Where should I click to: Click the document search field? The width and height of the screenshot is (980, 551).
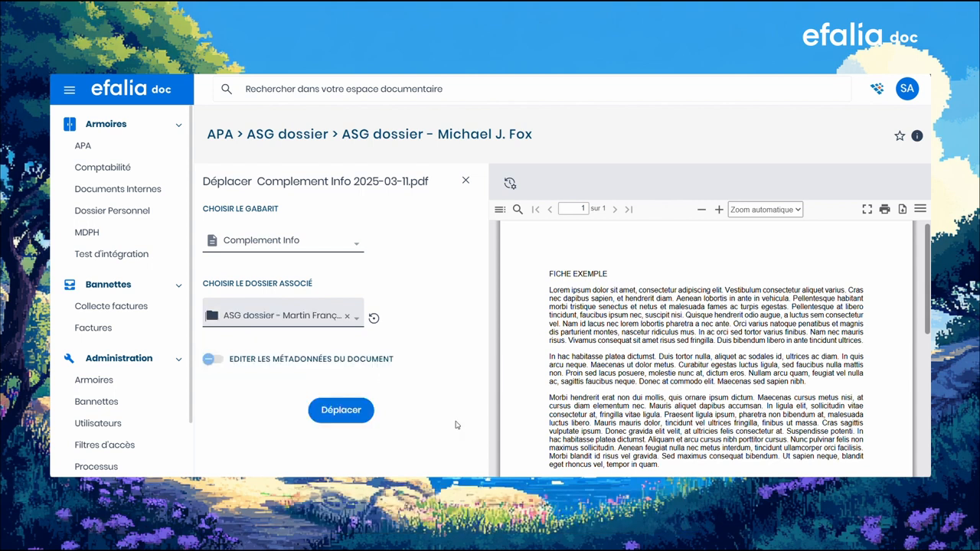[532, 89]
